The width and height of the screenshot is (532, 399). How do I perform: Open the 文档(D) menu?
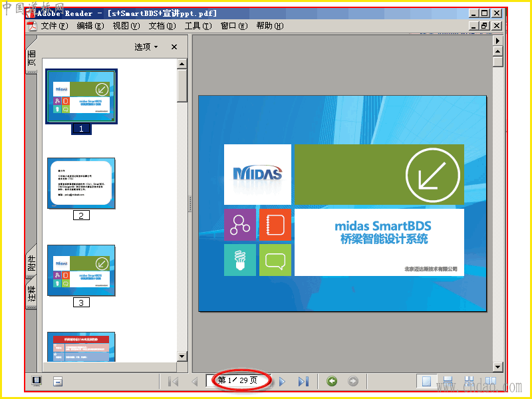162,26
